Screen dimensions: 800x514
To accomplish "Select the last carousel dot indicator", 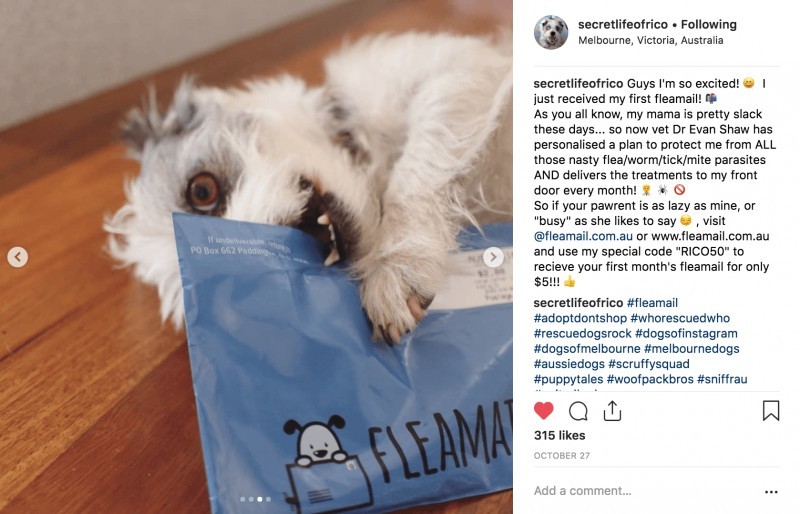I will coord(269,499).
